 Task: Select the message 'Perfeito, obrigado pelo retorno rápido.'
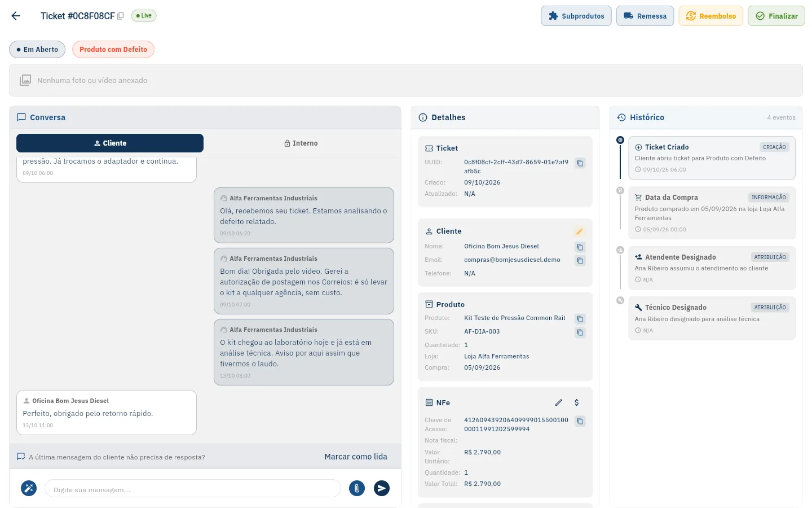pos(88,414)
